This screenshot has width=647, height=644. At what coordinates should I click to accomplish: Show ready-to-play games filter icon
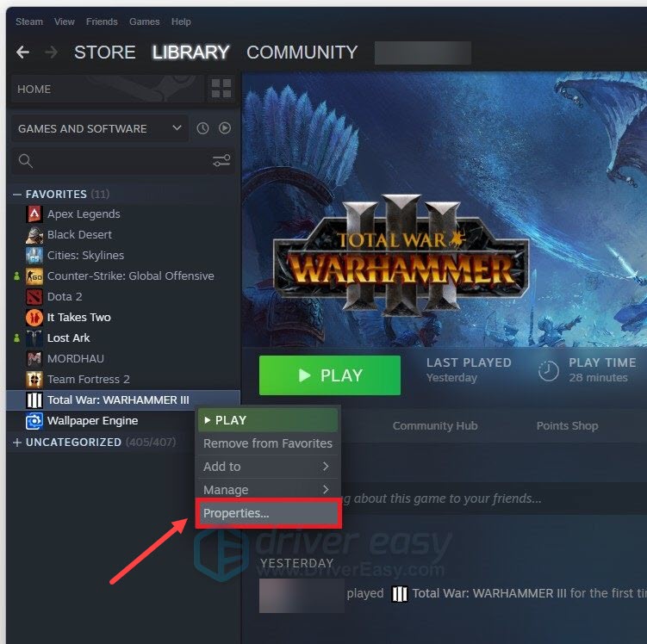point(225,128)
